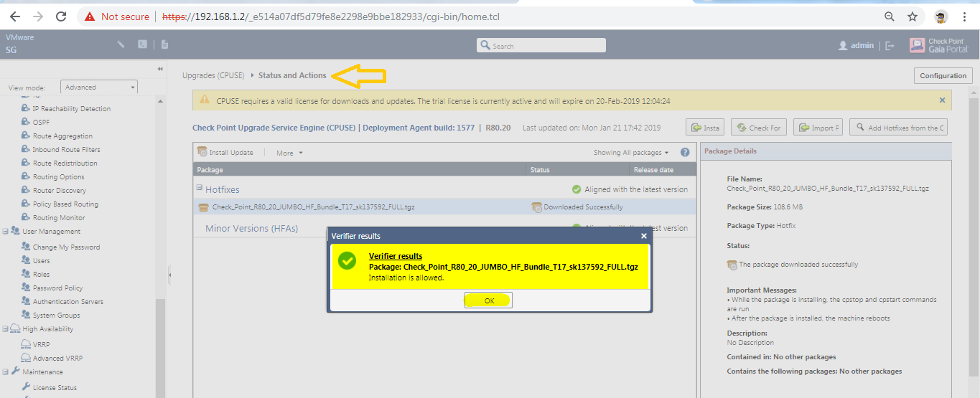The height and width of the screenshot is (398, 980).
Task: Collapse the navigation tree with double-arrow icon
Action: 160,69
